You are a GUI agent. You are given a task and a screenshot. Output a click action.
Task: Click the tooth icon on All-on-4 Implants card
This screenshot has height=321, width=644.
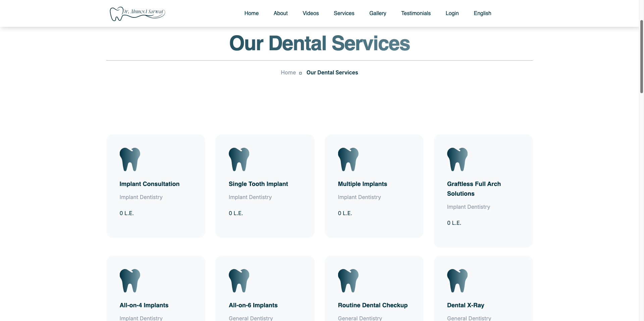(x=130, y=281)
